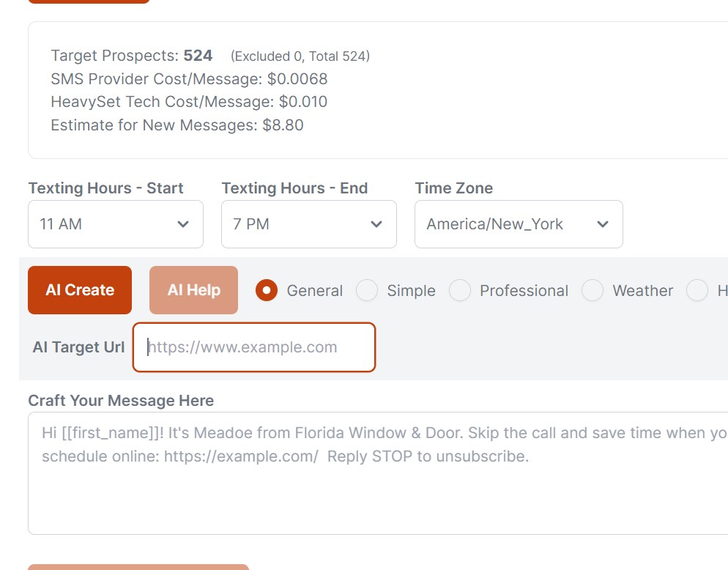This screenshot has width=728, height=570.
Task: Select the cut-off radio option after Weather
Action: [x=697, y=291]
